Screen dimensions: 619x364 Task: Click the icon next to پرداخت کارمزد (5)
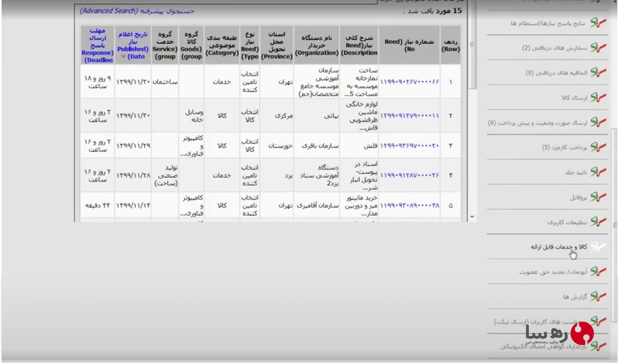(598, 147)
